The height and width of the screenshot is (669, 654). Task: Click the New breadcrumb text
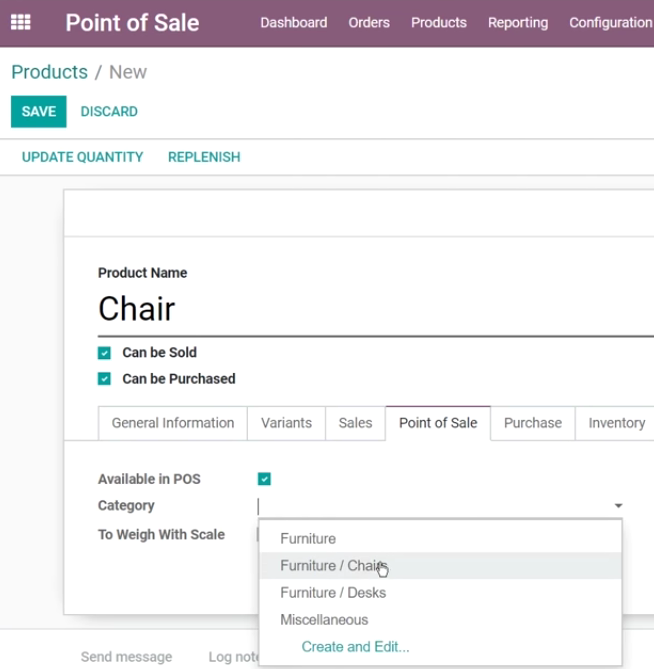128,72
